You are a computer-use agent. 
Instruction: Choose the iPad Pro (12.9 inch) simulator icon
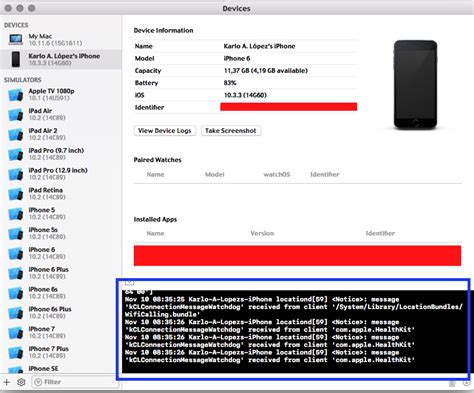pyautogui.click(x=16, y=174)
